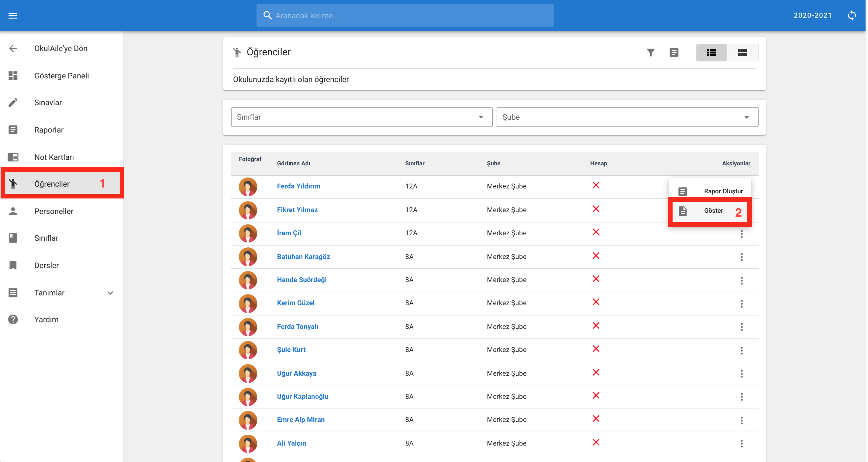Click the Şube column header
This screenshot has width=868, height=462.
coord(493,164)
